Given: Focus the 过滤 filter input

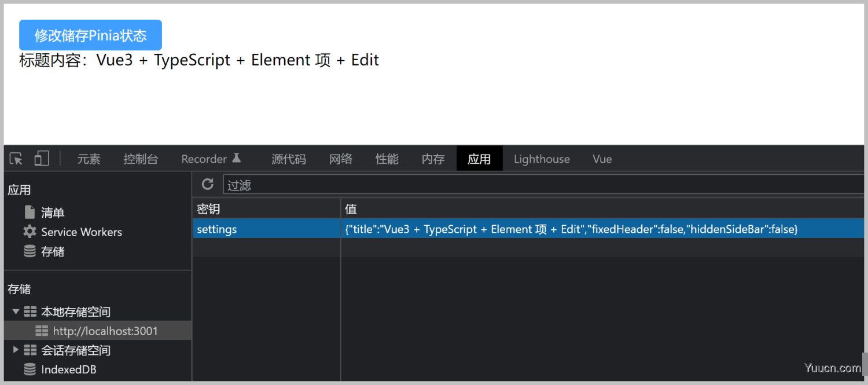Looking at the screenshot, I should (543, 185).
